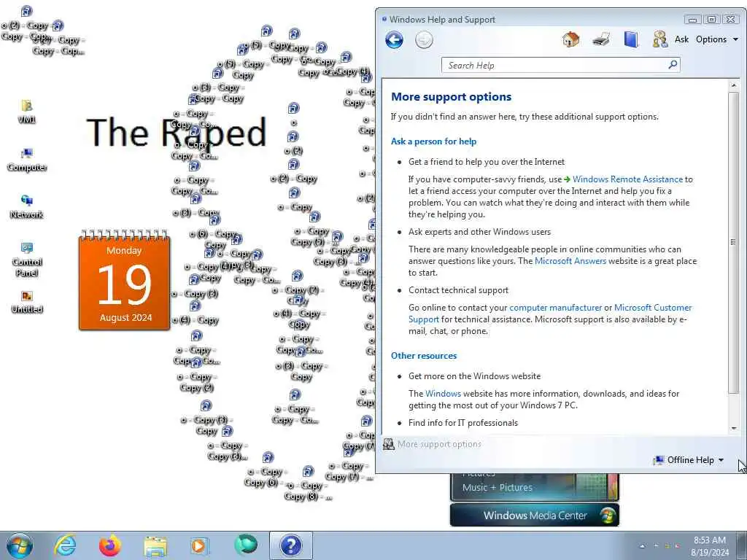This screenshot has width=747, height=560.
Task: Expand the Offline Help dropdown
Action: pyautogui.click(x=689, y=460)
